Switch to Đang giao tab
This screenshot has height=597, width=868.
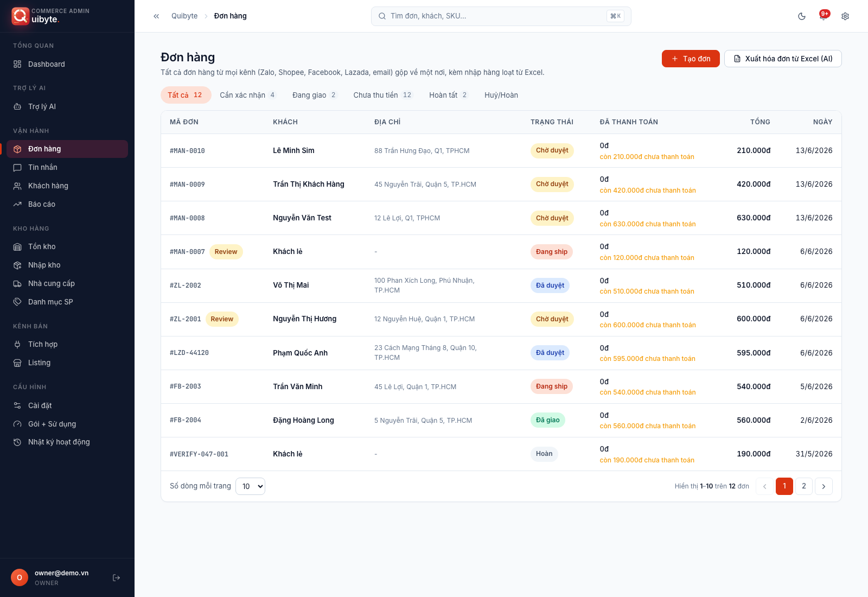pyautogui.click(x=315, y=95)
